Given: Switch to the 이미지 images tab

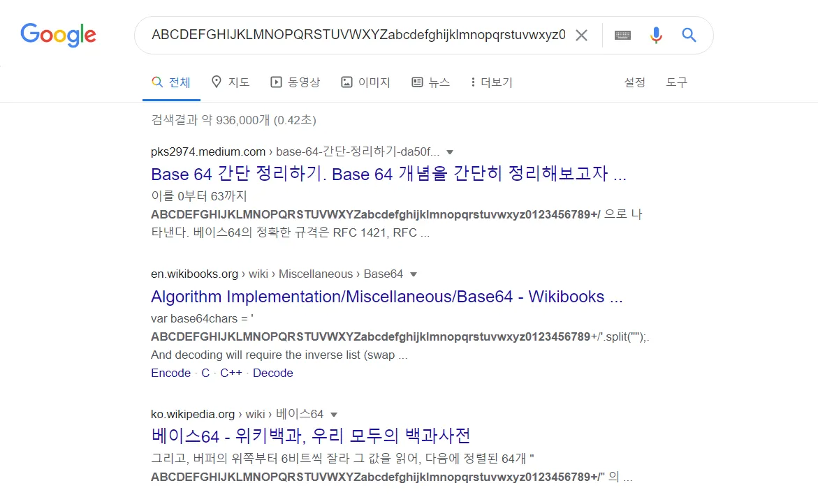Looking at the screenshot, I should 366,82.
